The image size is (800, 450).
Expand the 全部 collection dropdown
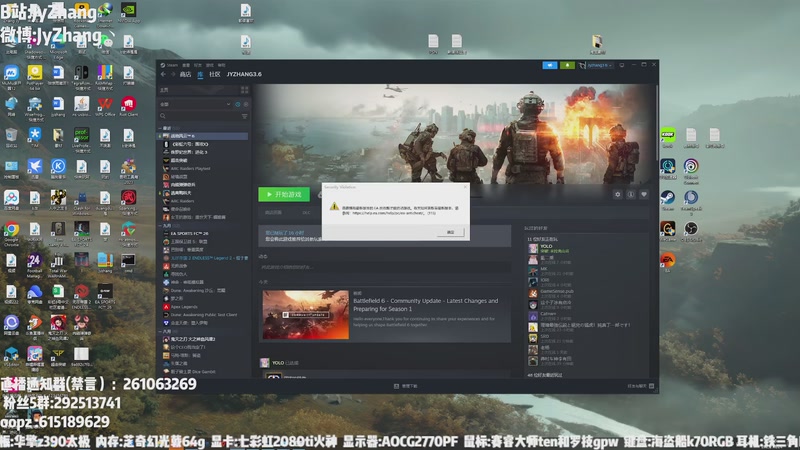pos(196,104)
